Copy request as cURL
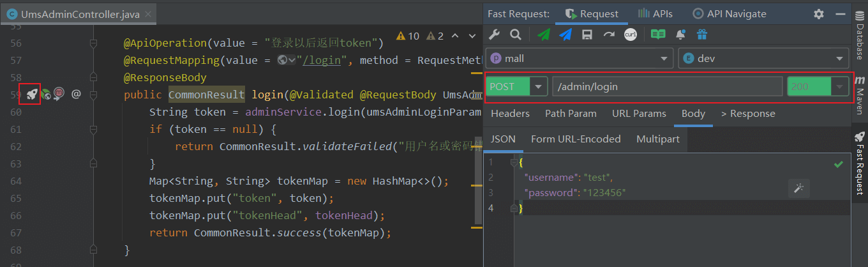The width and height of the screenshot is (868, 267). pyautogui.click(x=630, y=34)
